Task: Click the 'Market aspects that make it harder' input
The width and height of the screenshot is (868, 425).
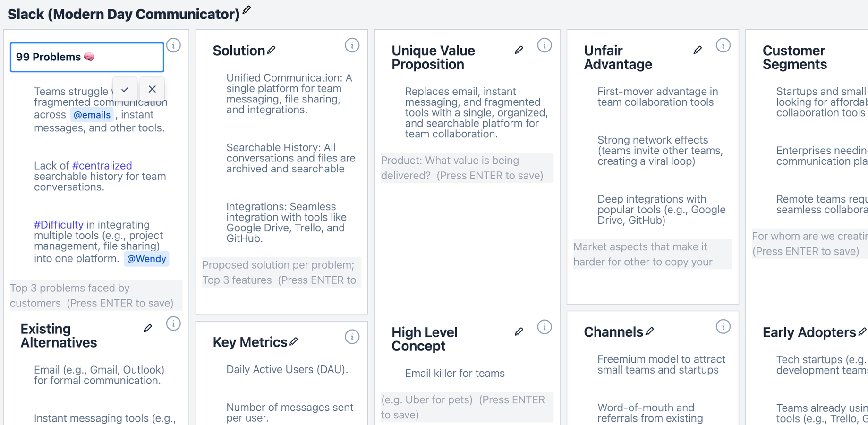Action: tap(653, 255)
